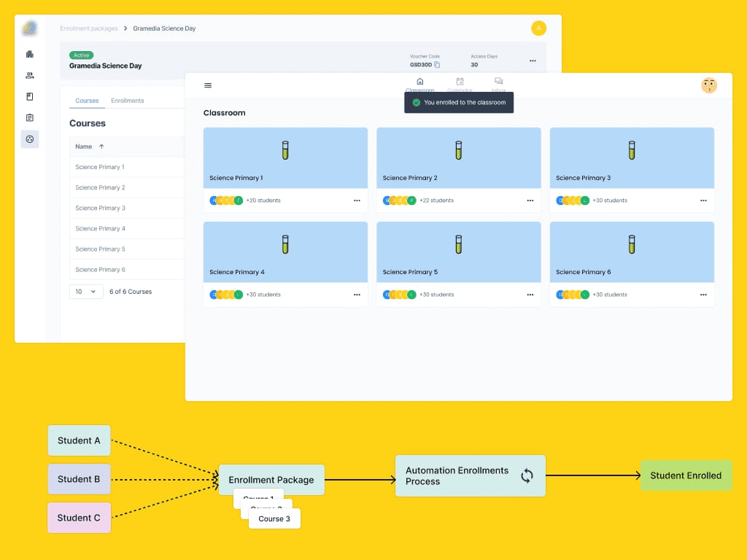This screenshot has height=560, width=747.
Task: Open the Calendar icon tab
Action: pos(460,82)
